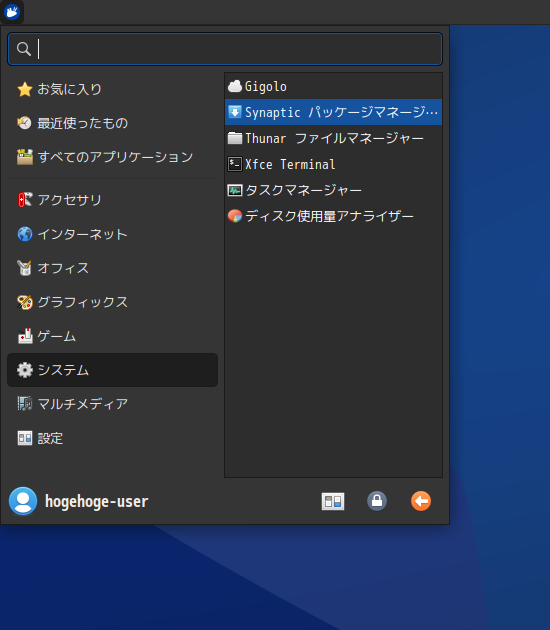Open the settings manager icon button
The image size is (550, 630).
tap(333, 501)
